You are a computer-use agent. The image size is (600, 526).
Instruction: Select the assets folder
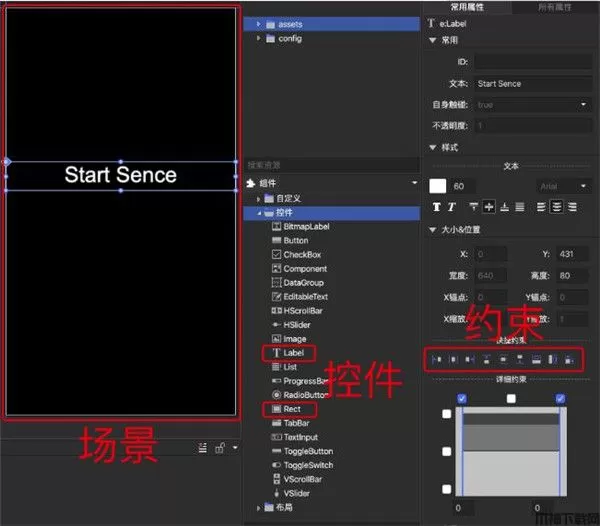click(290, 23)
